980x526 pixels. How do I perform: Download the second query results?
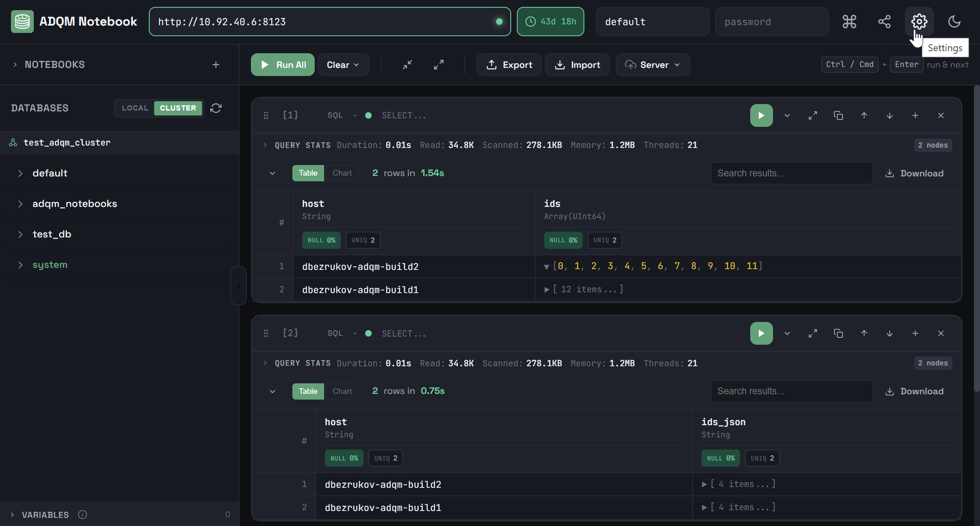915,391
